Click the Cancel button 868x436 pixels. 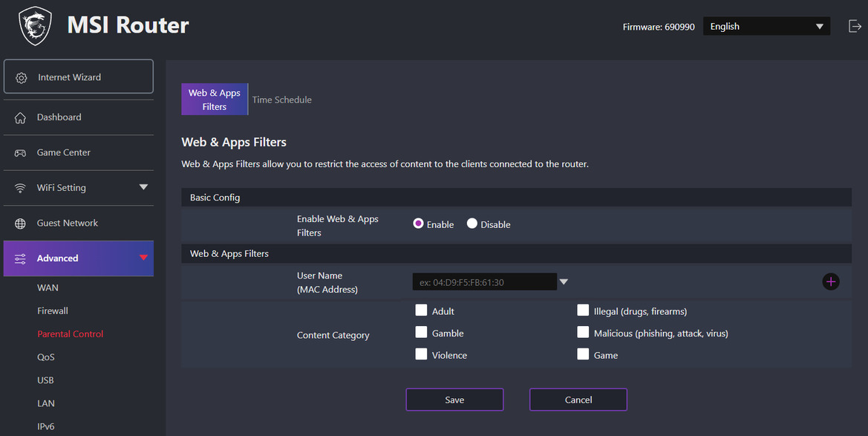(x=578, y=400)
